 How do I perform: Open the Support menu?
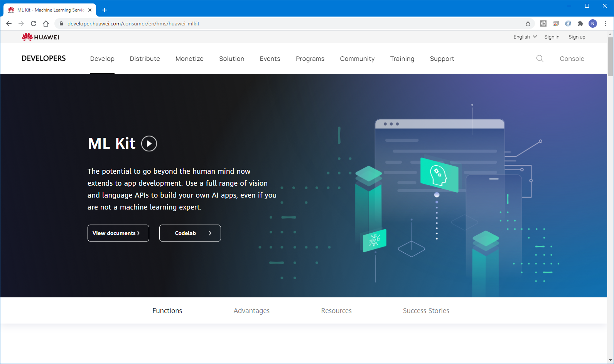point(442,59)
